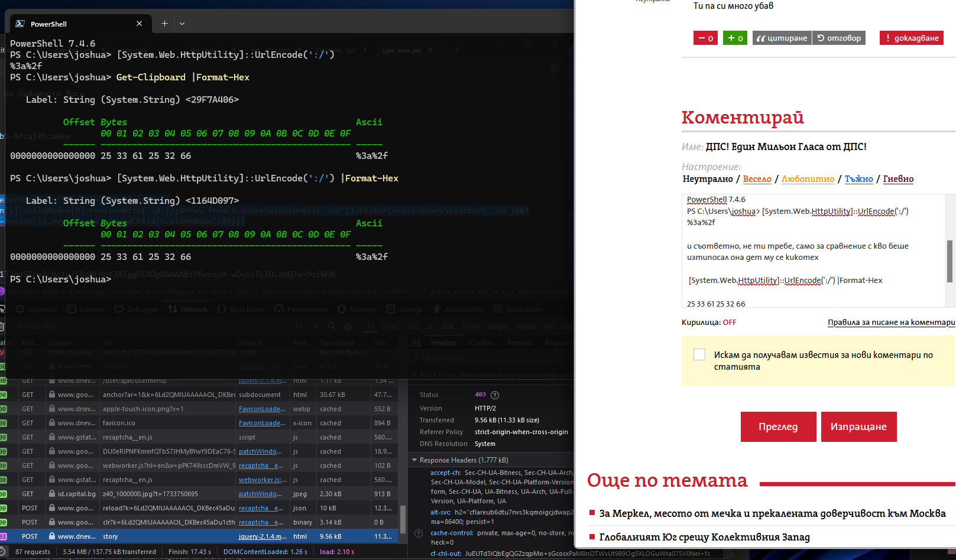Click the commenter name ДПС! Един Мильон Гласа
956x560 pixels.
(786, 146)
